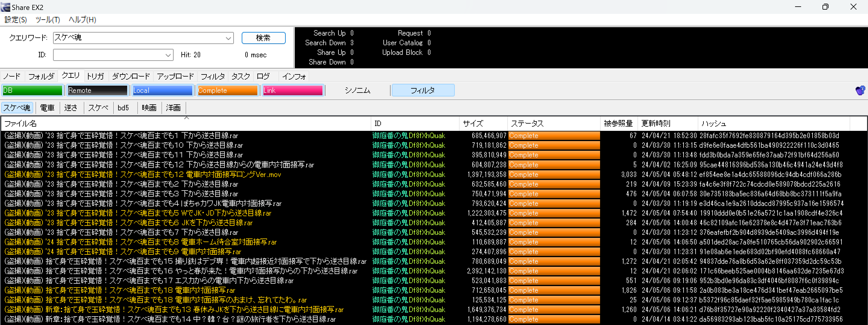The width and height of the screenshot is (868, 325).
Task: Open the ツール(T) menu
Action: [x=48, y=20]
